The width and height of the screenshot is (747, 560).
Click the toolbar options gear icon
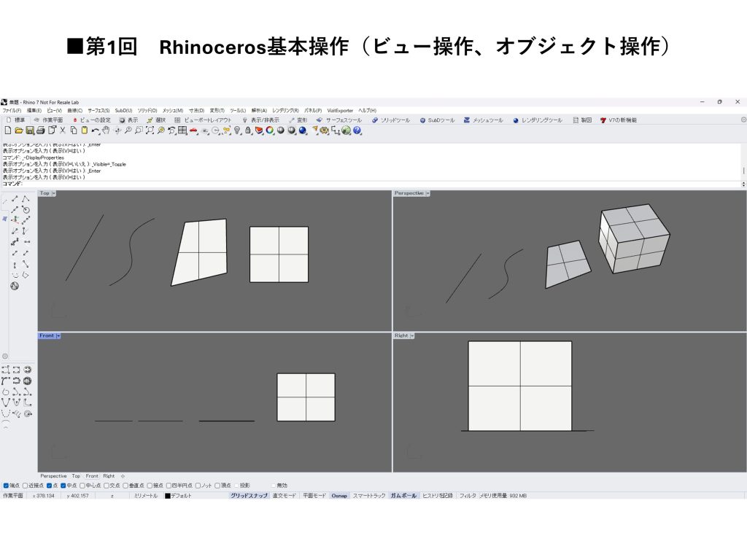(x=743, y=120)
